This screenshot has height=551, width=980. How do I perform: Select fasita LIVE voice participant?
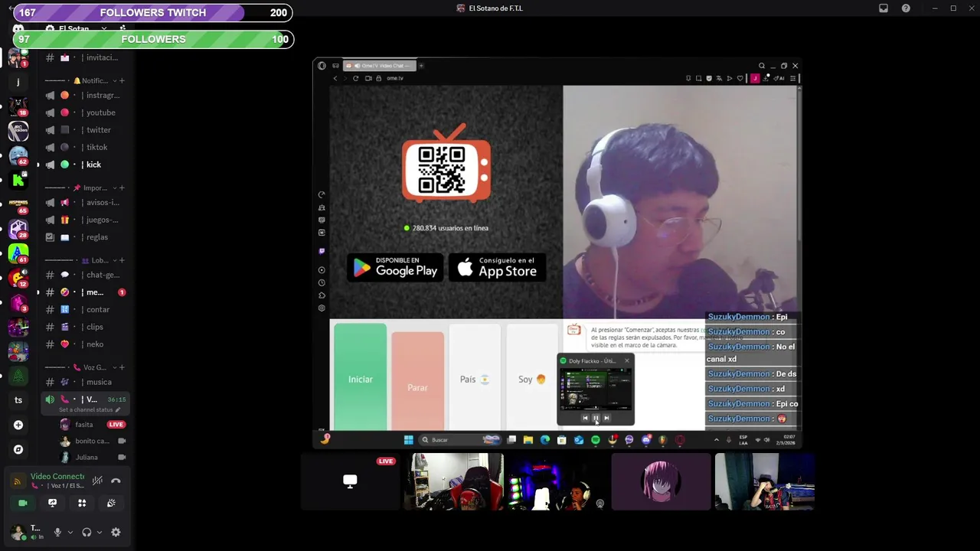pos(92,425)
